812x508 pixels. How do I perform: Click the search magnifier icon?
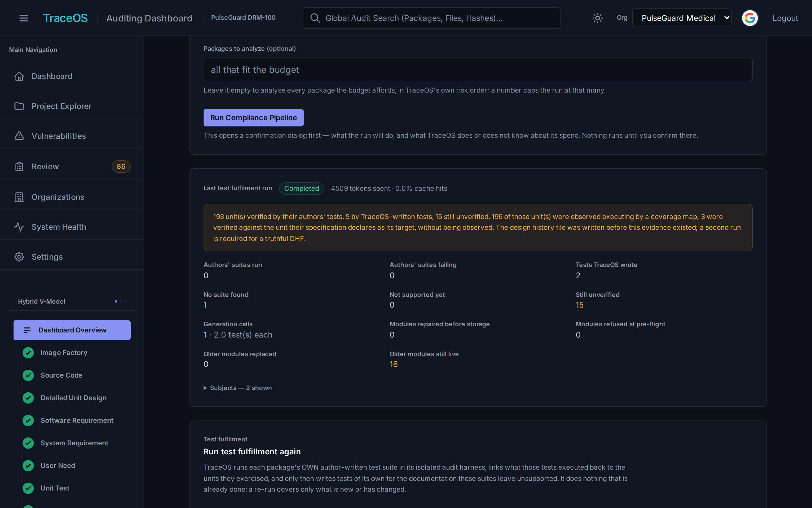315,18
